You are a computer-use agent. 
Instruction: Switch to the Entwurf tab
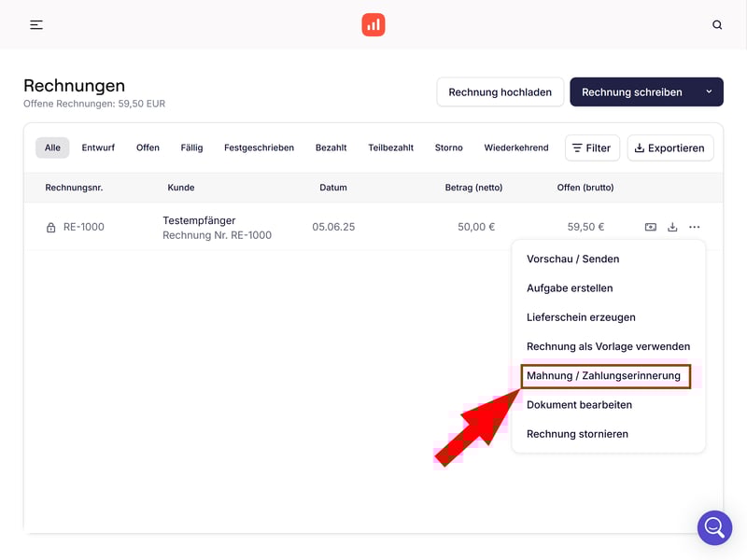[98, 147]
